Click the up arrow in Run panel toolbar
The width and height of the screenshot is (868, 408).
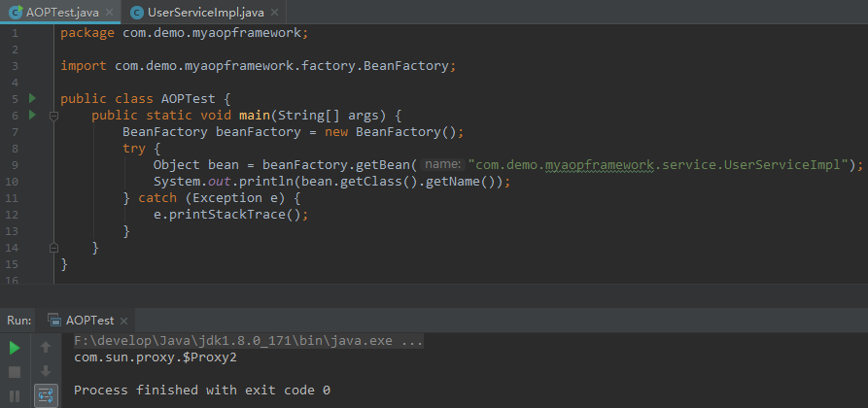pyautogui.click(x=46, y=347)
